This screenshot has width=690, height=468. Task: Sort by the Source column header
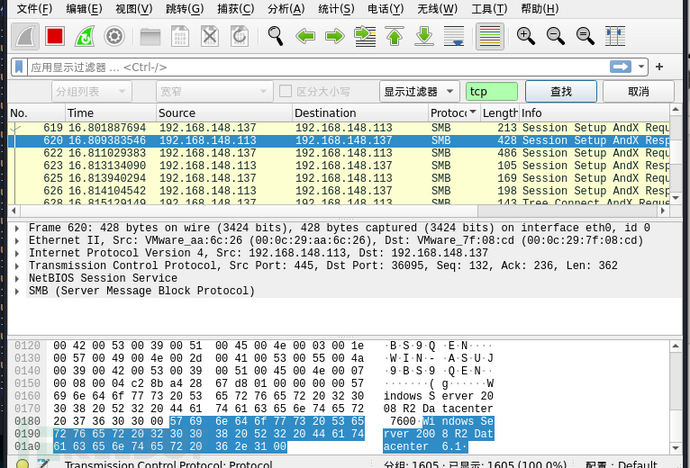(224, 113)
